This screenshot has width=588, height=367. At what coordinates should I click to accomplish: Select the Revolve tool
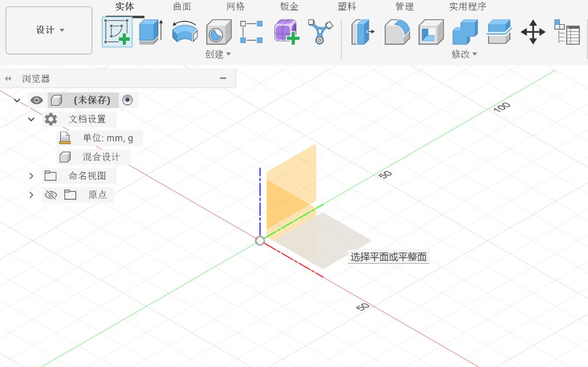184,33
